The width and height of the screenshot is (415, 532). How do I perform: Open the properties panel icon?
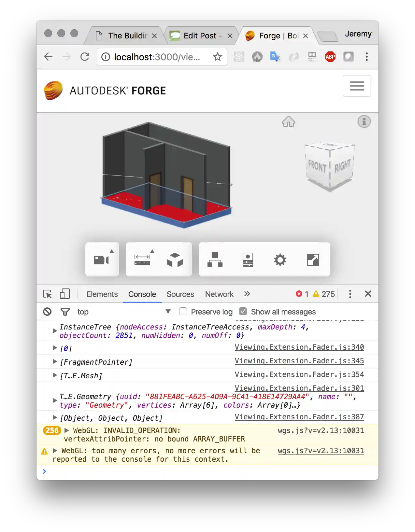[x=248, y=260]
